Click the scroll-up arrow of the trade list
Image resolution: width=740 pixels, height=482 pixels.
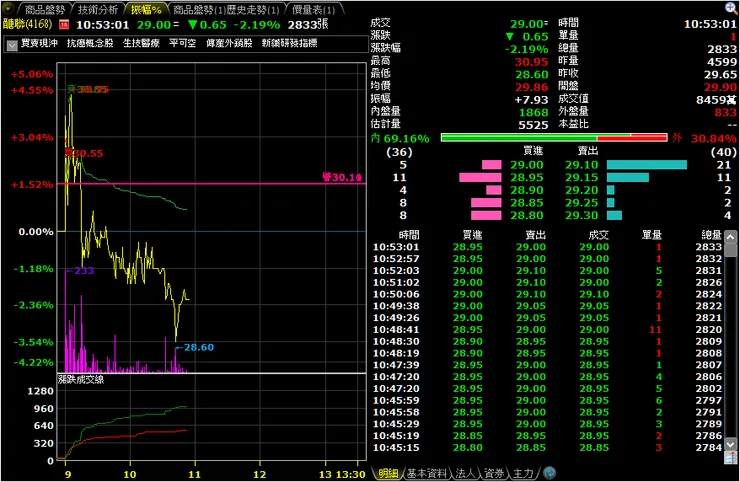pyautogui.click(x=731, y=237)
